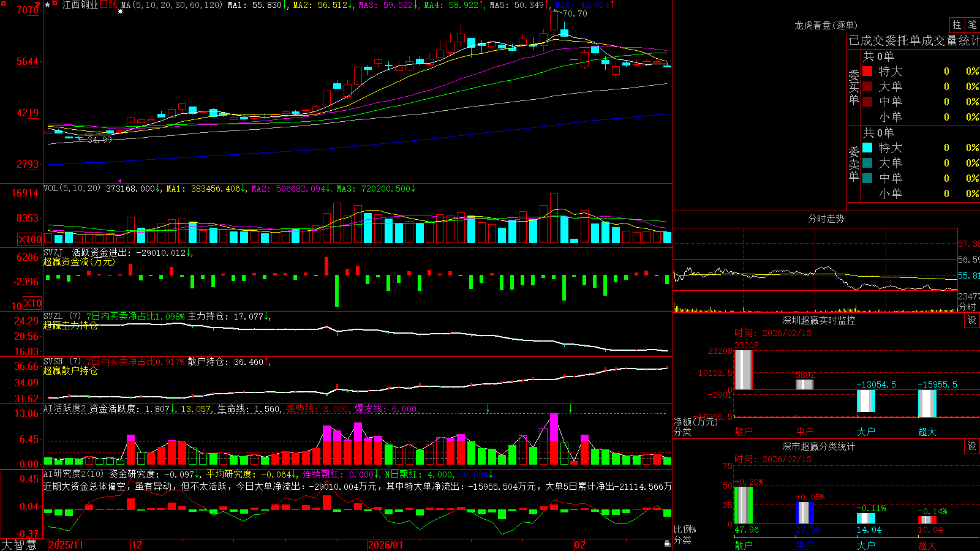Click the VOL(5,10,20) indicator label
Viewport: 980px width, 551px height.
pyautogui.click(x=72, y=189)
